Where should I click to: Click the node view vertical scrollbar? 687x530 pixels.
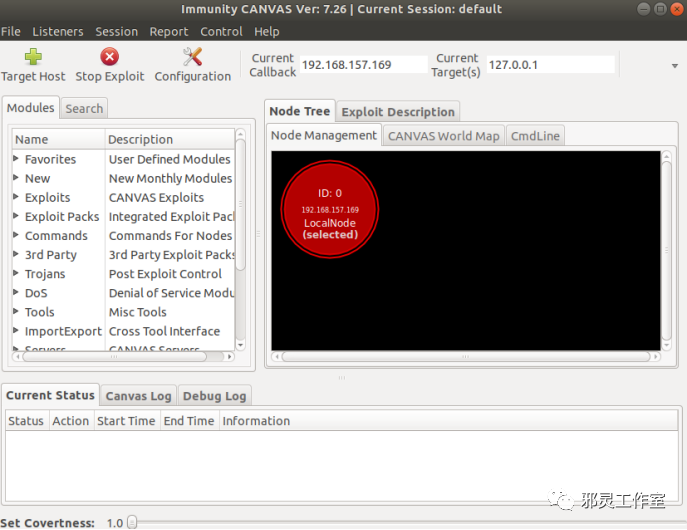point(666,250)
